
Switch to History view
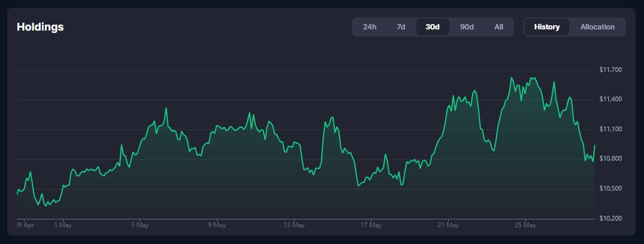click(547, 27)
